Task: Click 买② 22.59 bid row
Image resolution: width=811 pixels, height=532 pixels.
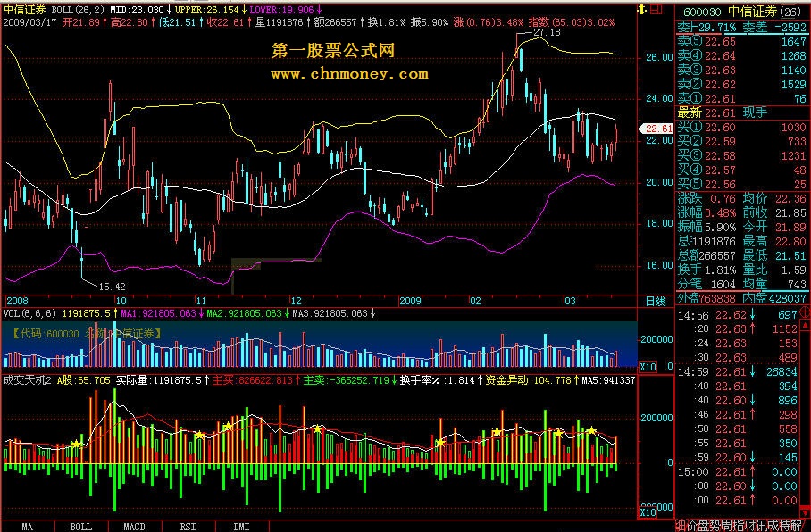Action: 742,141
